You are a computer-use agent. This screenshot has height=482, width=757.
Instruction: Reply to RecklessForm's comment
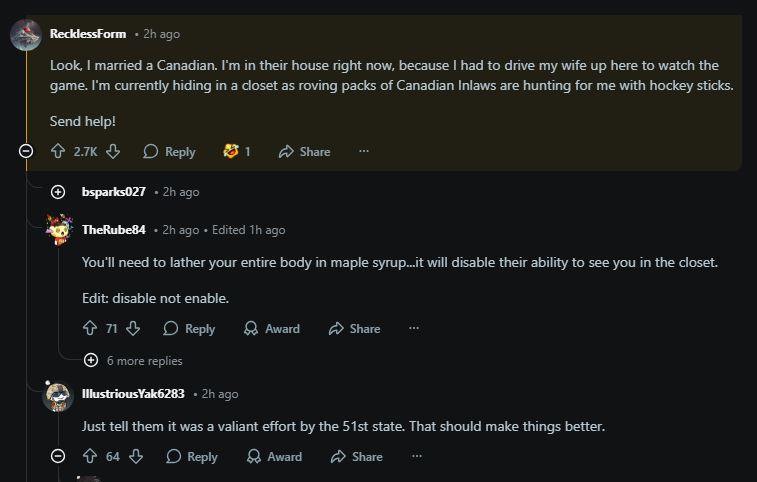[169, 152]
